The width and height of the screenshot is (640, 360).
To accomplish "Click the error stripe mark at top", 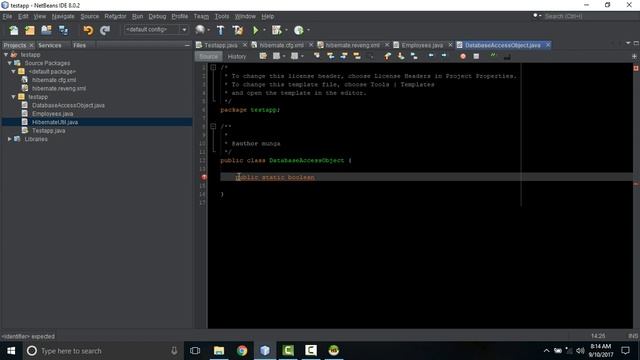I will [636, 68].
